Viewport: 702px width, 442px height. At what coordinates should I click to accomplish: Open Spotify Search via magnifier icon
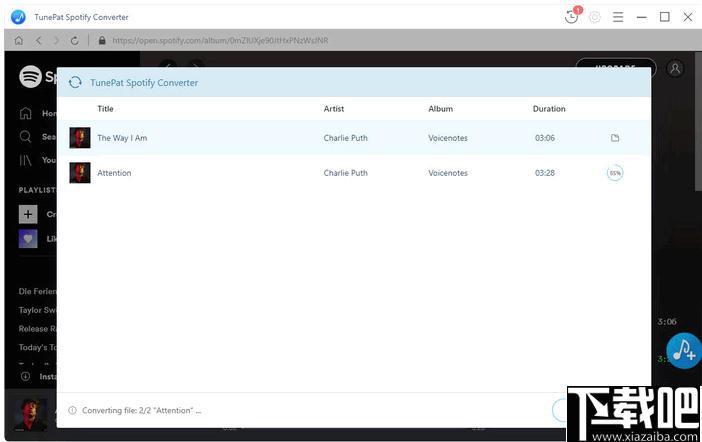(x=26, y=137)
